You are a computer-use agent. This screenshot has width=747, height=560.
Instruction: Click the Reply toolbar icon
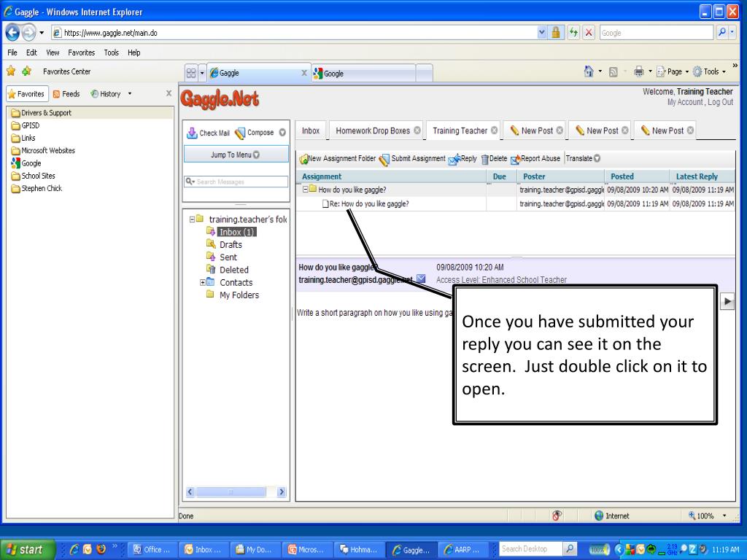(454, 159)
